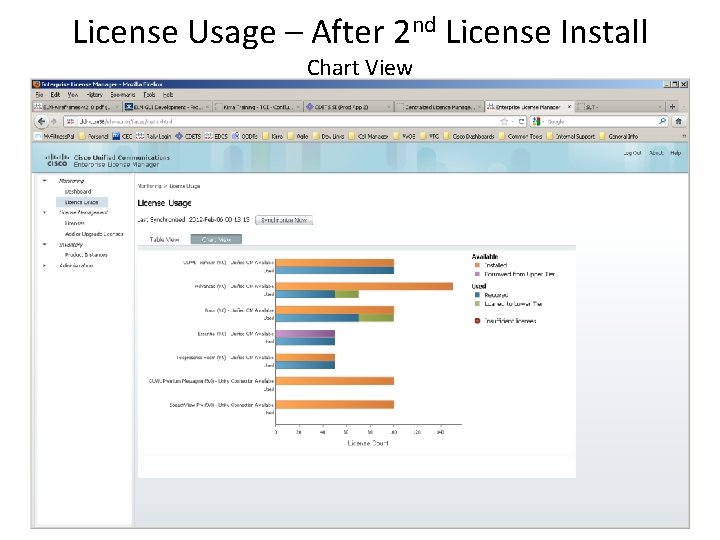This screenshot has width=720, height=540.
Task: Open Product Instances in the sidebar
Action: (x=86, y=255)
